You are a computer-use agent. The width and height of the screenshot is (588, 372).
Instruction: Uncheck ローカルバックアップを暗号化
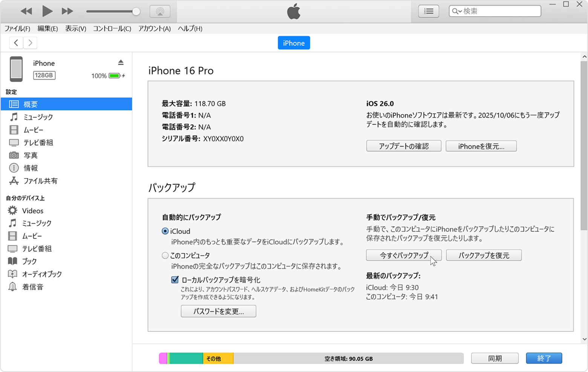click(x=175, y=279)
